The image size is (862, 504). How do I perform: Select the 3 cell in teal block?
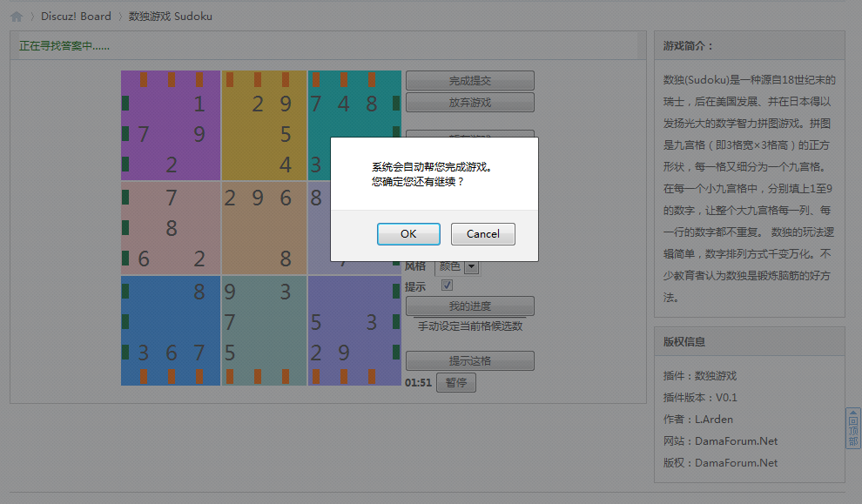point(315,165)
